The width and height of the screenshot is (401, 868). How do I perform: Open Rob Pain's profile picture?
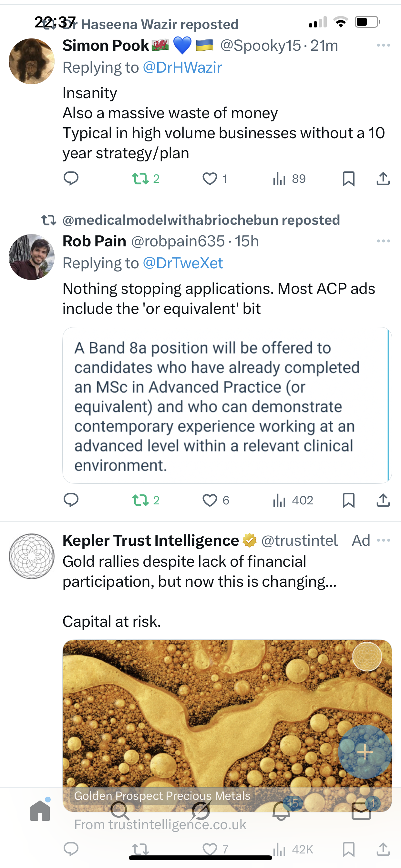pos(32,257)
